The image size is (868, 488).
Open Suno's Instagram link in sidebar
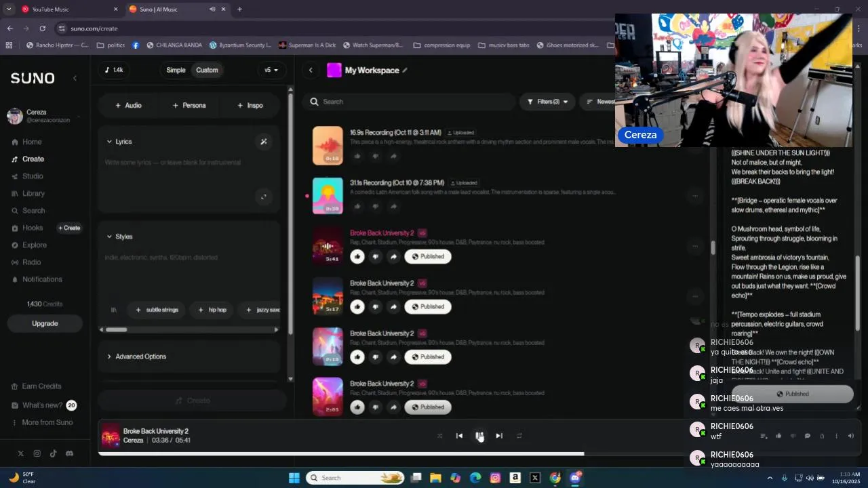click(37, 453)
